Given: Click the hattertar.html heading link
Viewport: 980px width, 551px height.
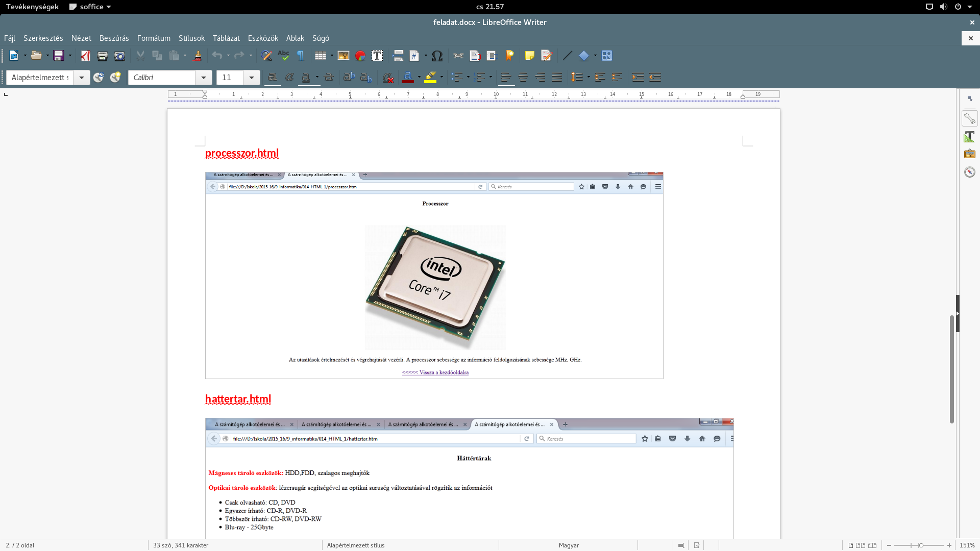Looking at the screenshot, I should tap(238, 399).
